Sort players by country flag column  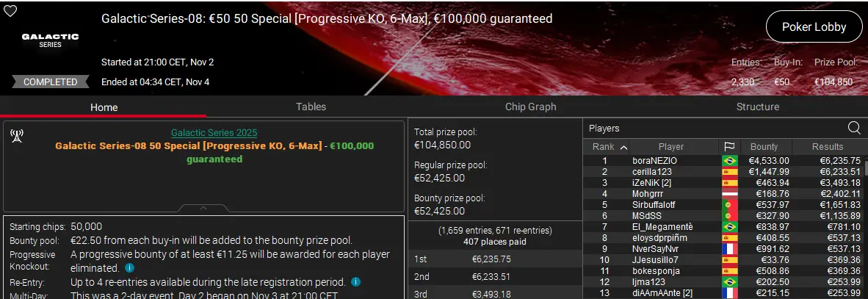point(729,147)
